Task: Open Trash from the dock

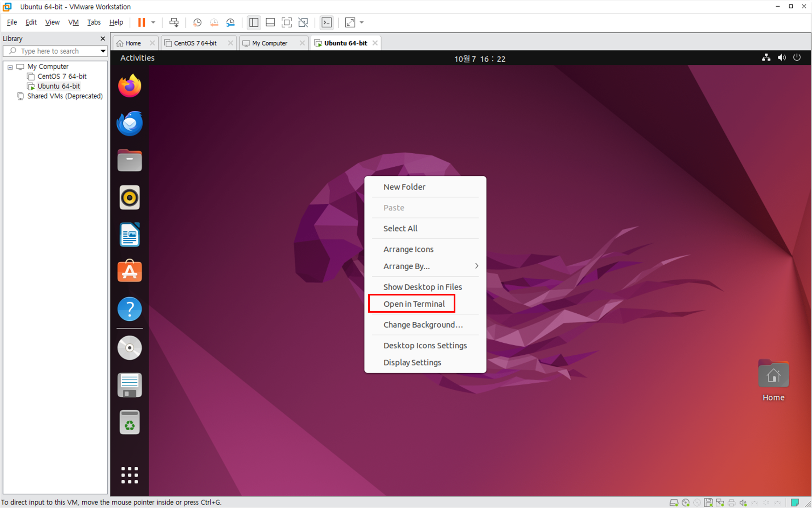Action: point(130,423)
